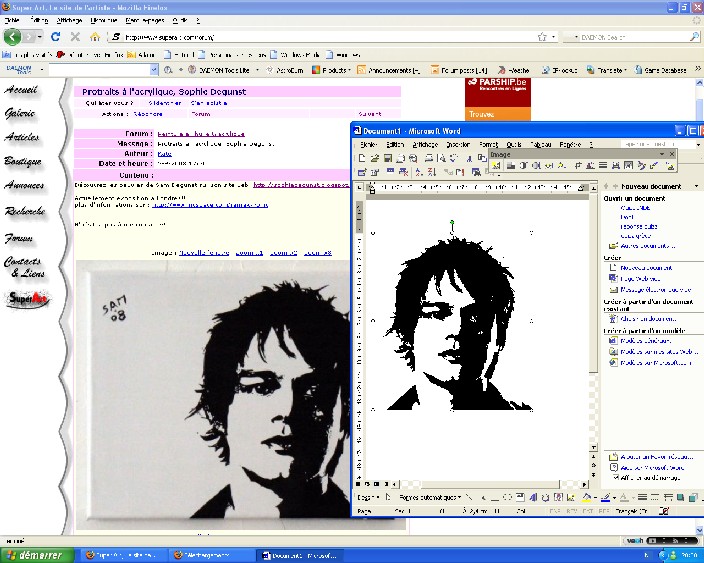Toggle startup display checkbox in Word task pane
This screenshot has height=563, width=704.
pos(616,478)
